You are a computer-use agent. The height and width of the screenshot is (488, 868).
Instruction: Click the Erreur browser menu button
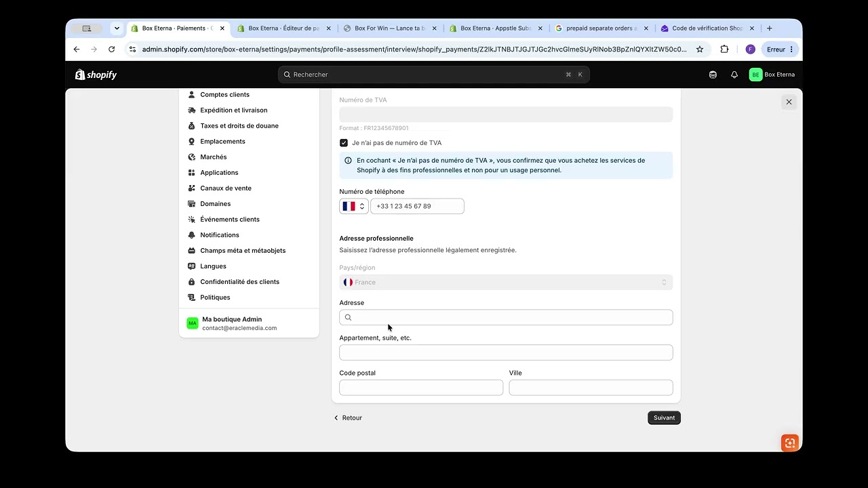point(780,49)
